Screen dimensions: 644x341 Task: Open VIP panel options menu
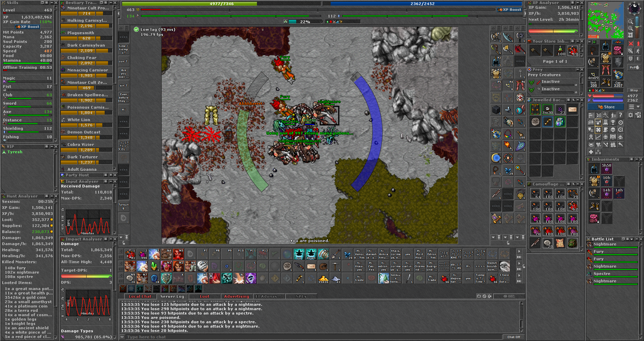tap(47, 147)
